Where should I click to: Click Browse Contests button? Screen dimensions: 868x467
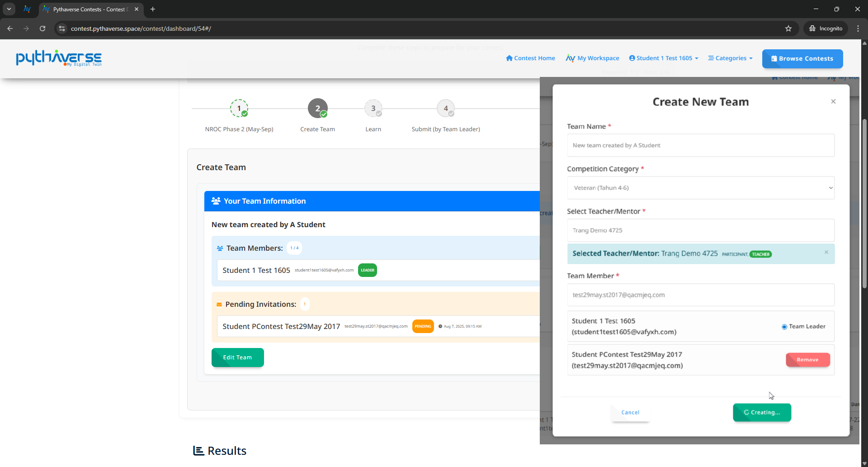[x=802, y=59]
